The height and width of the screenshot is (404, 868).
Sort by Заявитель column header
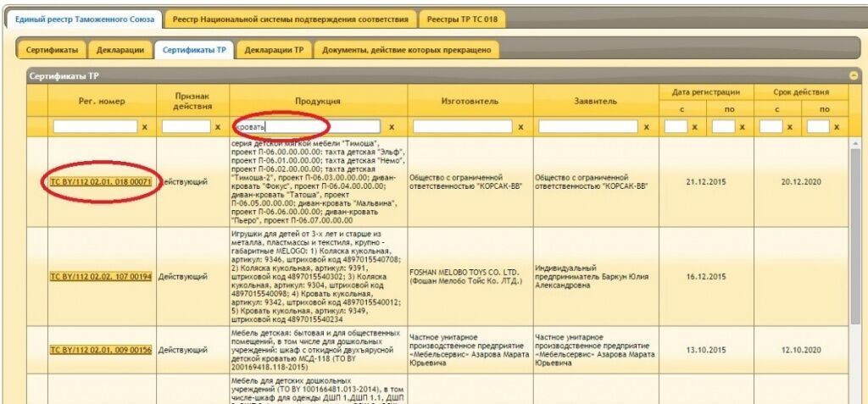tap(596, 102)
